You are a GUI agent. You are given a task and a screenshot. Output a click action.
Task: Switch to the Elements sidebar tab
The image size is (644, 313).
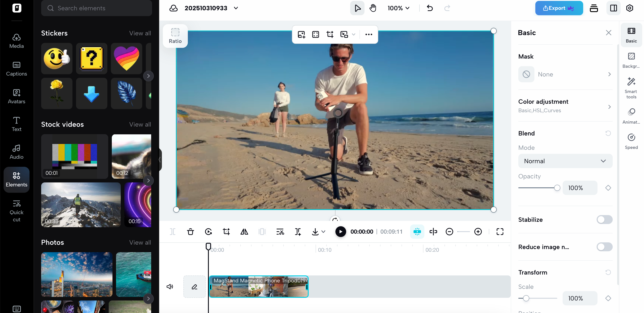pyautogui.click(x=16, y=180)
